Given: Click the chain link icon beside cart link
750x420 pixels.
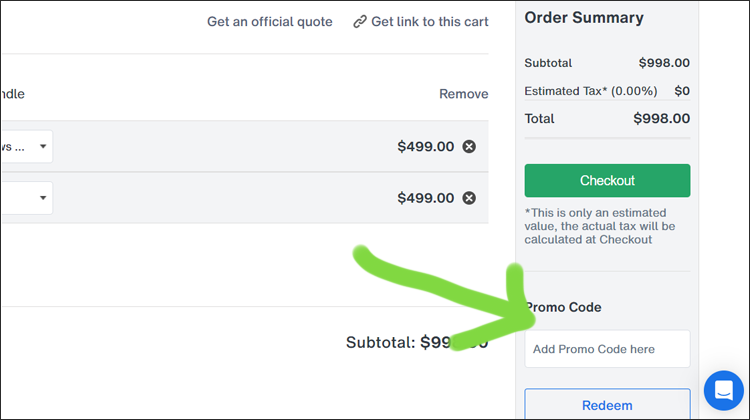Looking at the screenshot, I should tap(360, 22).
